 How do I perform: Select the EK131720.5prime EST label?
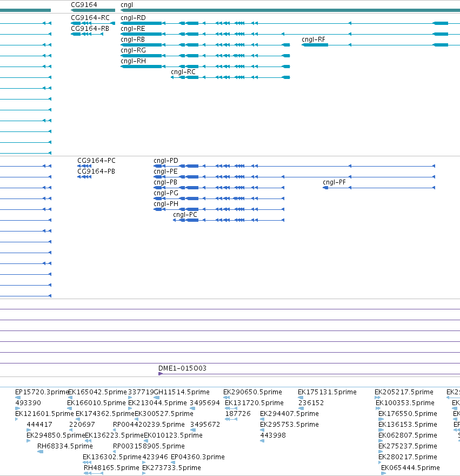pyautogui.click(x=254, y=403)
